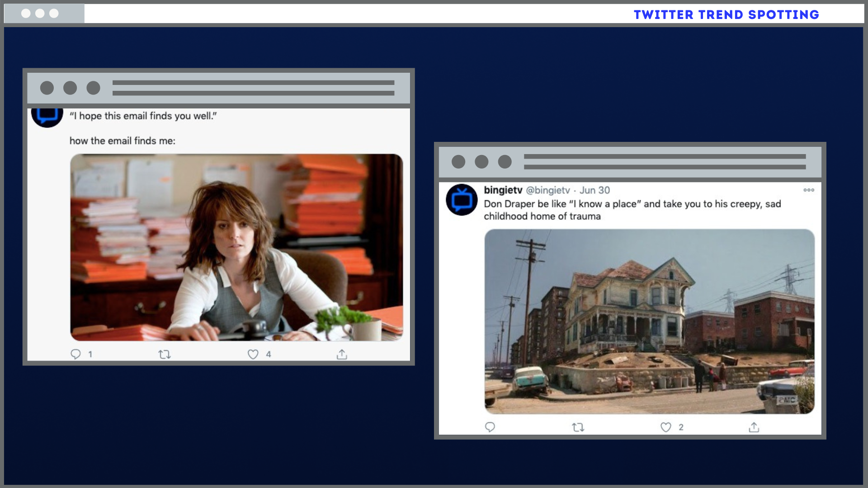Retweet the email meme tweet
The image size is (868, 488).
tap(165, 355)
